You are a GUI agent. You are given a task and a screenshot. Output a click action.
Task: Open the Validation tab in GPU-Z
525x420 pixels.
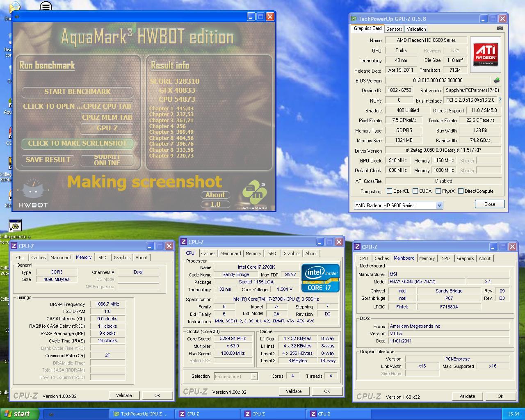[416, 29]
